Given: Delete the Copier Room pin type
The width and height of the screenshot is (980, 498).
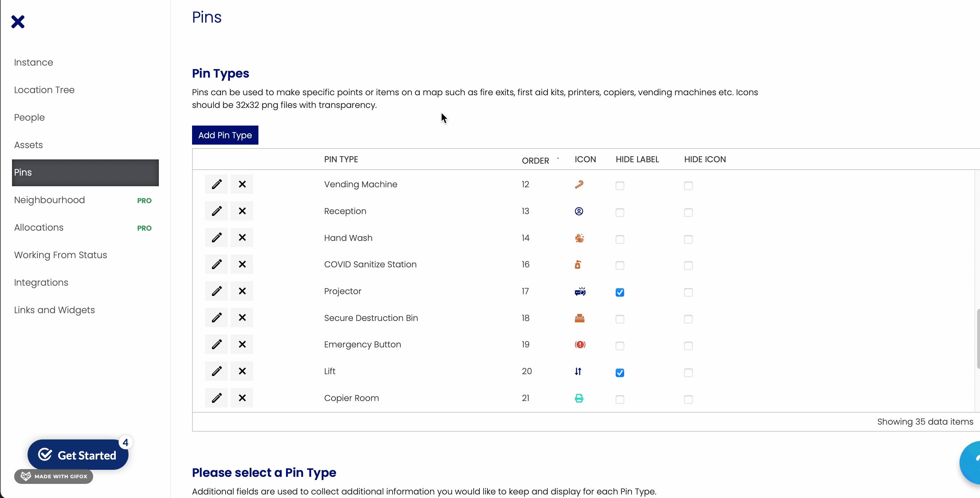Looking at the screenshot, I should point(242,398).
